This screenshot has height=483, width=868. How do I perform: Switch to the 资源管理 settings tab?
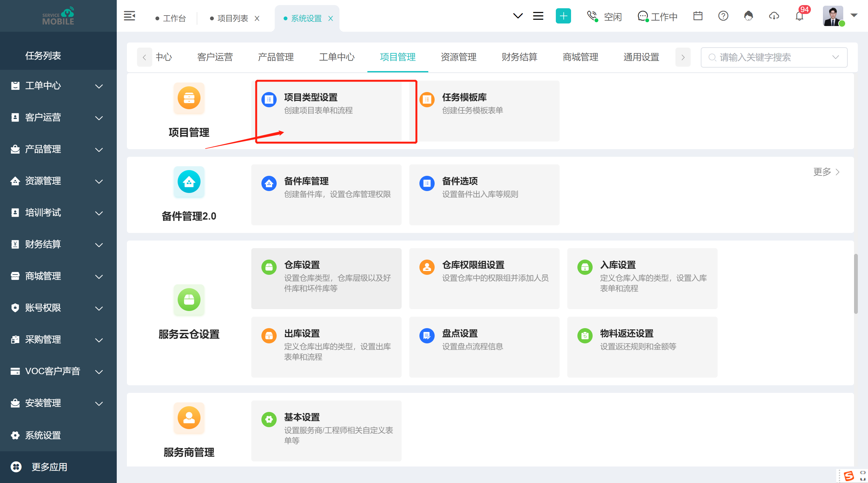click(x=458, y=57)
